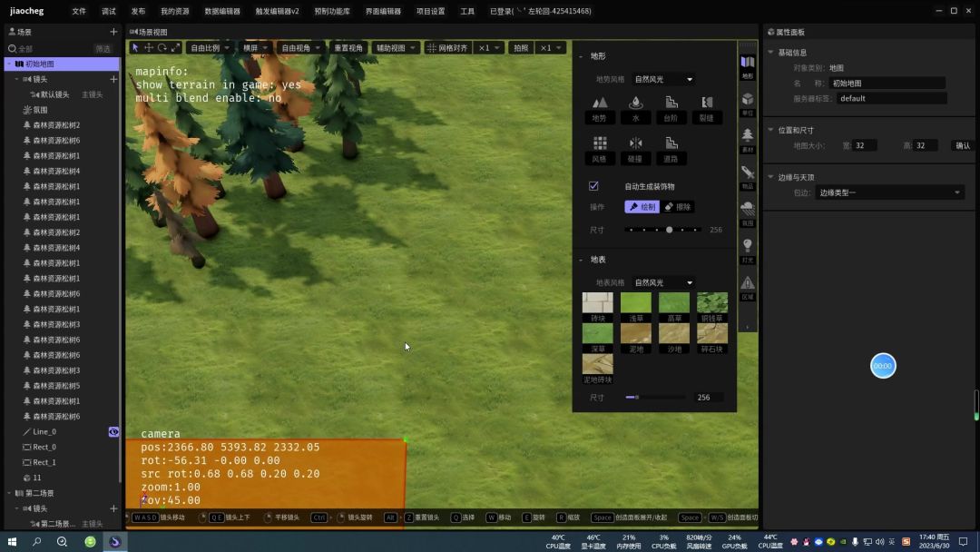Viewport: 980px width, 552px height.
Task: Click the search icon in scene panel
Action: 12,49
